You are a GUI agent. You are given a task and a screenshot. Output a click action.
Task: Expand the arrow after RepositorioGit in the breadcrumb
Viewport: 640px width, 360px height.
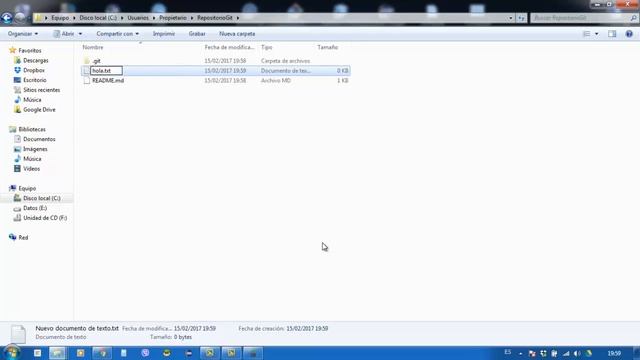(x=238, y=18)
